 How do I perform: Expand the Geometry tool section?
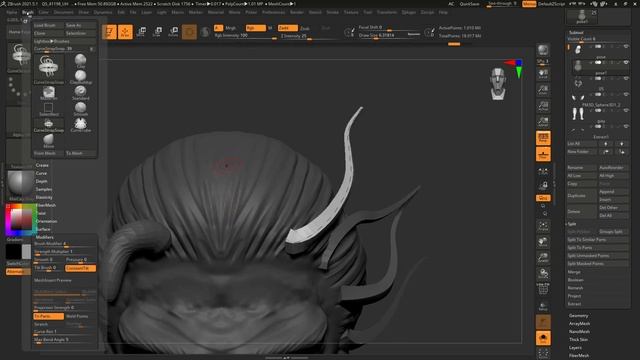click(578, 316)
